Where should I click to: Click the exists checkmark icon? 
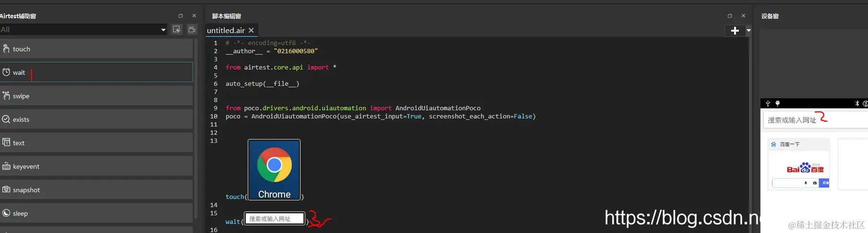6,119
